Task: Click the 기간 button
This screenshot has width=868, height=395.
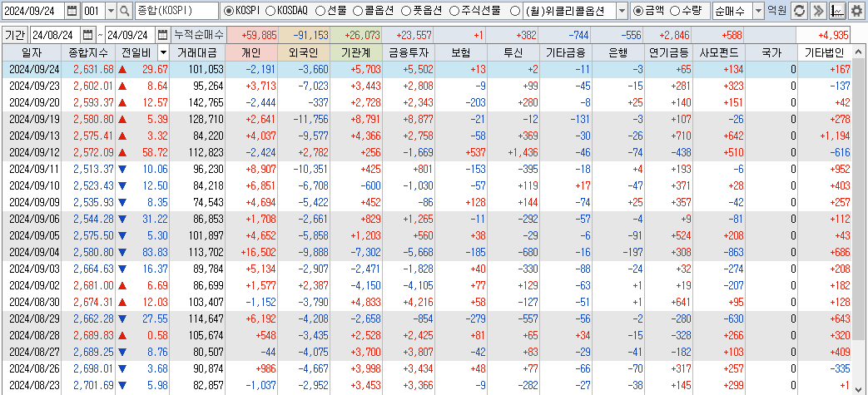Action: (x=16, y=35)
